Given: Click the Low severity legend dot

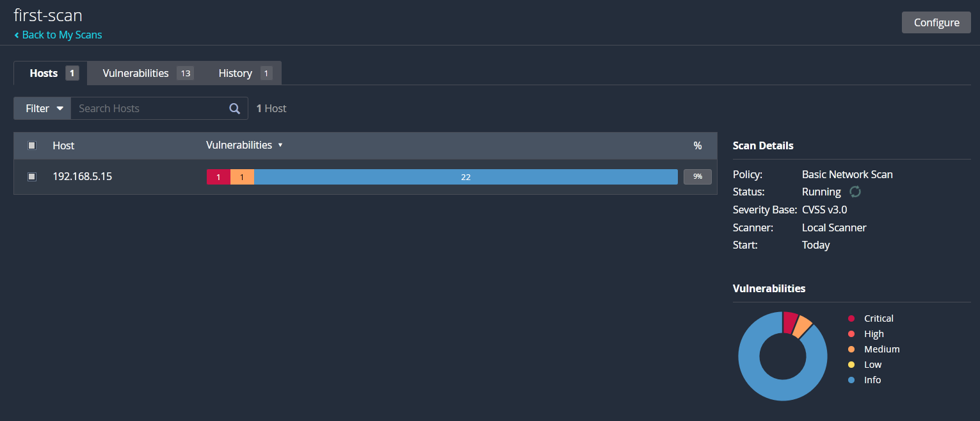Looking at the screenshot, I should click(x=851, y=365).
